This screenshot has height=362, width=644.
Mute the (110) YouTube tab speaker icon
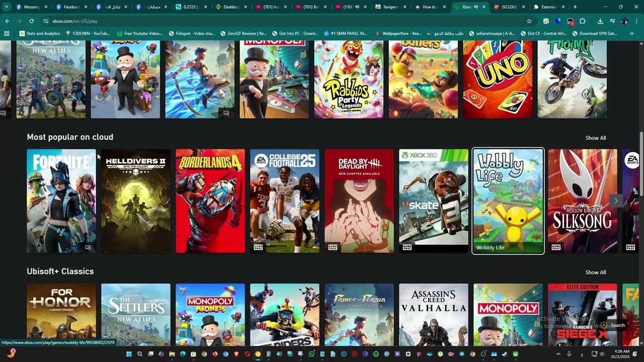357,7
